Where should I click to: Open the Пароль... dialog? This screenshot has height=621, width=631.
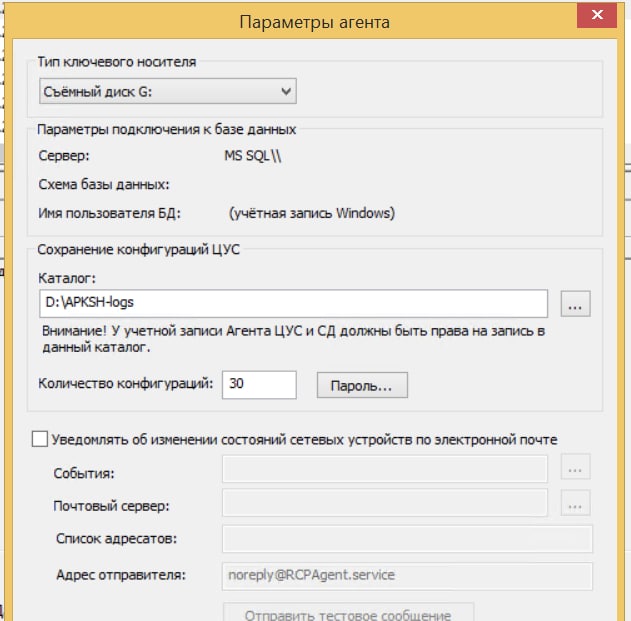point(362,386)
